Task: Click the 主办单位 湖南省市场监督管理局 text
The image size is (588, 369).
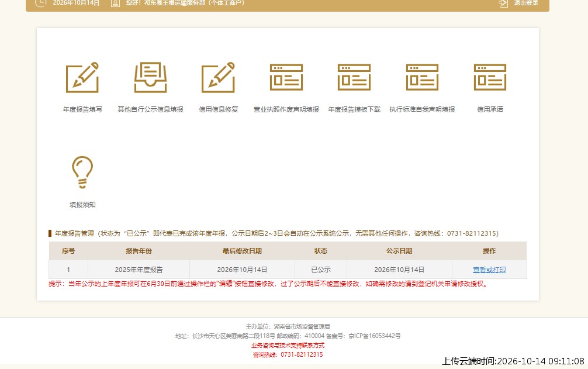Action: tap(288, 327)
